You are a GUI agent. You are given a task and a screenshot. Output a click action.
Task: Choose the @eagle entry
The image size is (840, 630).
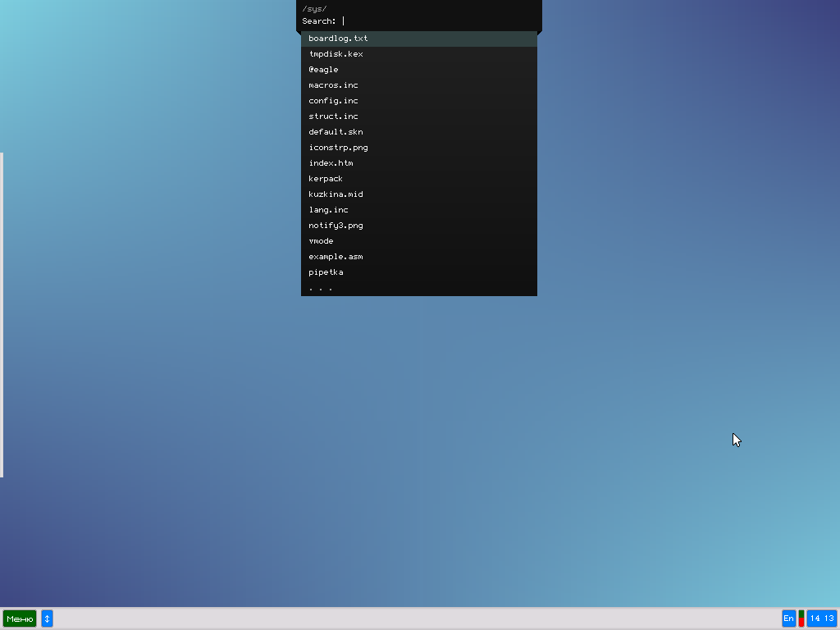tap(323, 70)
